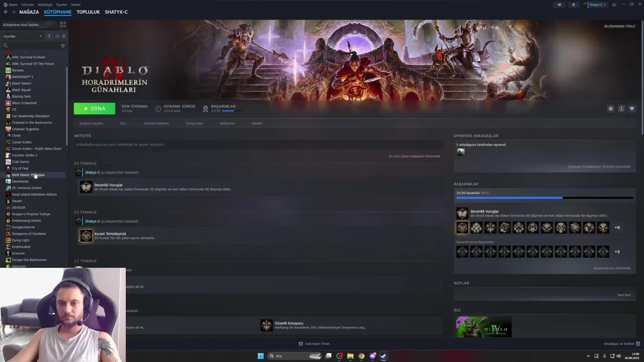Click the activity comment input field
Viewport: 644px width, 362px height.
coord(258,145)
